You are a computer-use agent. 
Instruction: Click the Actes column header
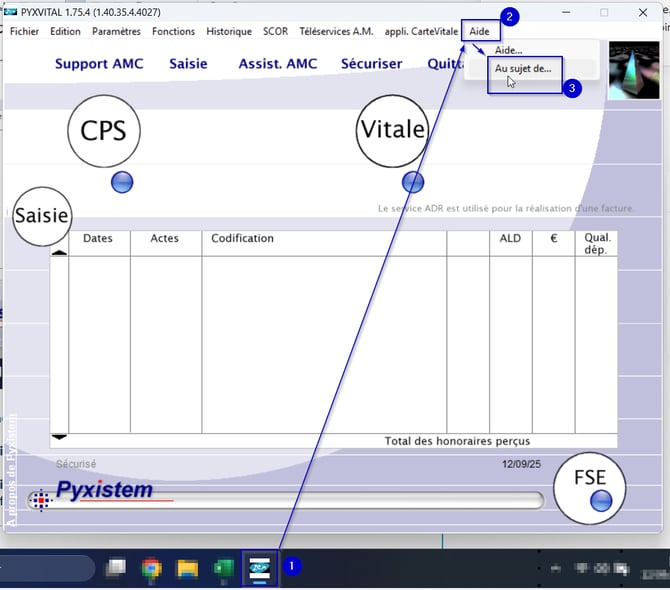165,238
